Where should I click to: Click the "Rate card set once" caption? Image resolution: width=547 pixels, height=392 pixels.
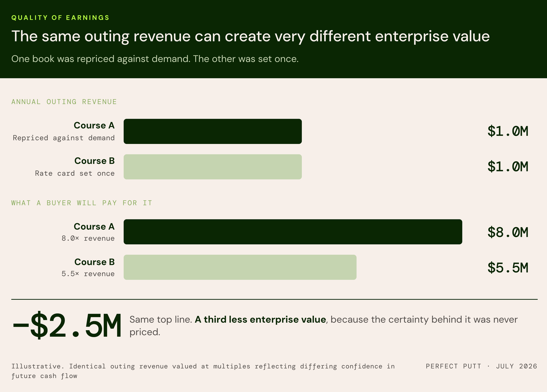click(x=75, y=173)
